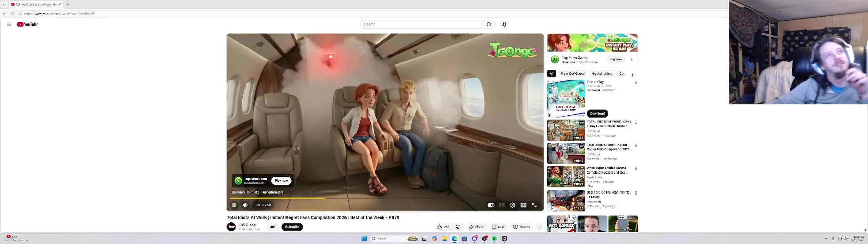Image resolution: width=868 pixels, height=244 pixels.
Task: Toggle the autoplay switch in player
Action: coord(491,205)
